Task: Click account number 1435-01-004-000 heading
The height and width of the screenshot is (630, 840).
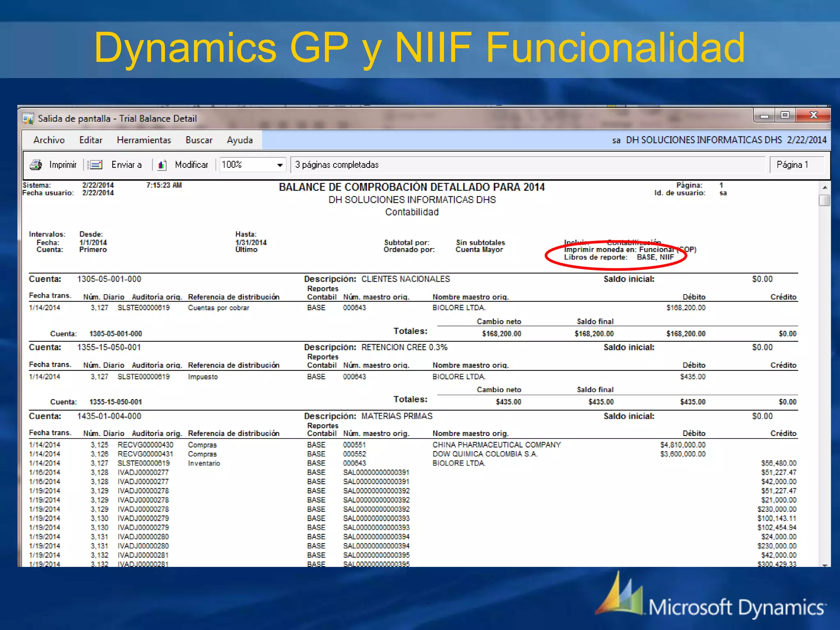Action: tap(109, 416)
